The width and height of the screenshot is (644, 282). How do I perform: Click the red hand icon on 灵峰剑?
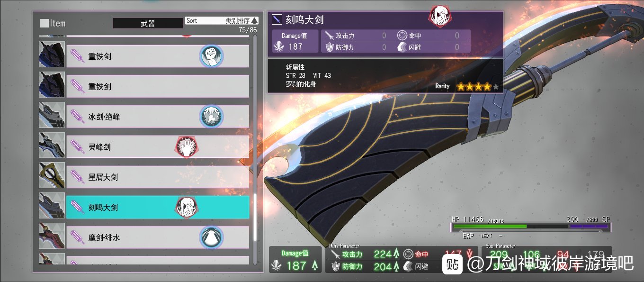pos(187,146)
